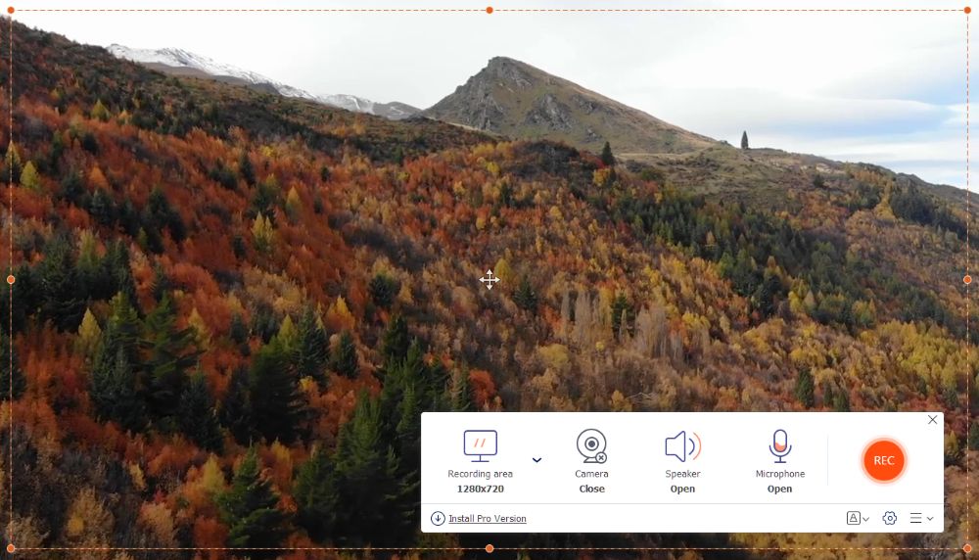979x560 pixels.
Task: Start recording with the REC button
Action: tap(883, 461)
